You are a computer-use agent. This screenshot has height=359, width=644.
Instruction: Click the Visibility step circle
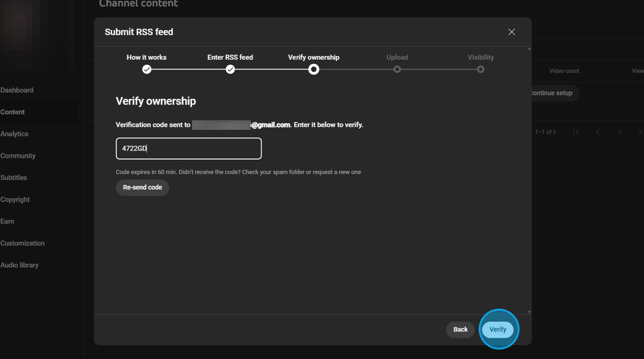tap(481, 70)
